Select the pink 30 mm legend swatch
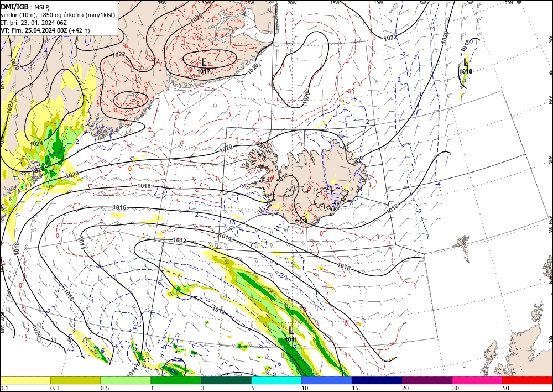 click(x=478, y=380)
